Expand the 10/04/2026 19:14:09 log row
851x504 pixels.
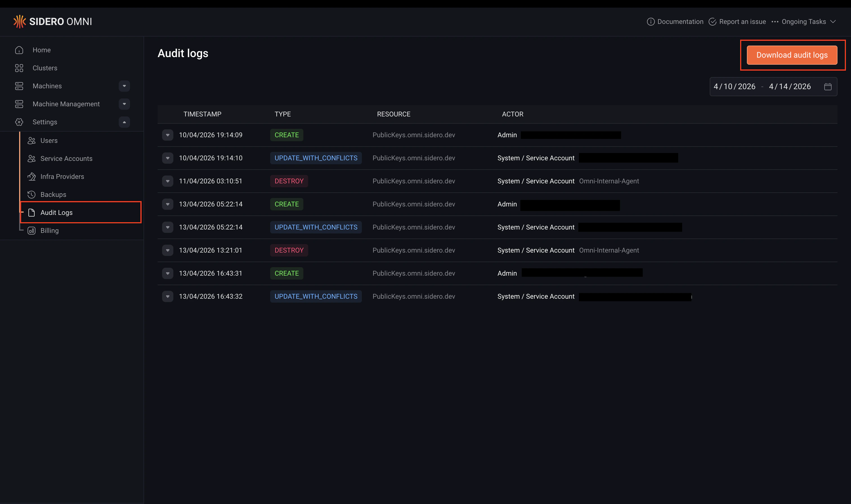coord(167,135)
